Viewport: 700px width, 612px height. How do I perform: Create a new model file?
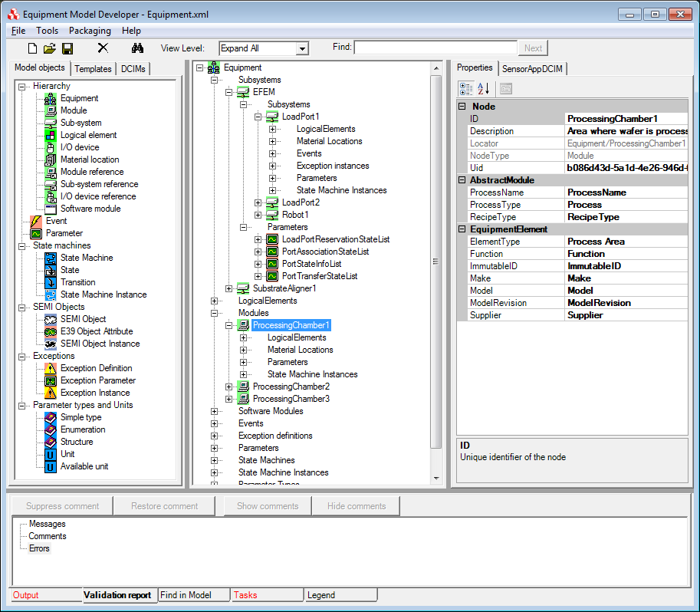click(x=31, y=47)
